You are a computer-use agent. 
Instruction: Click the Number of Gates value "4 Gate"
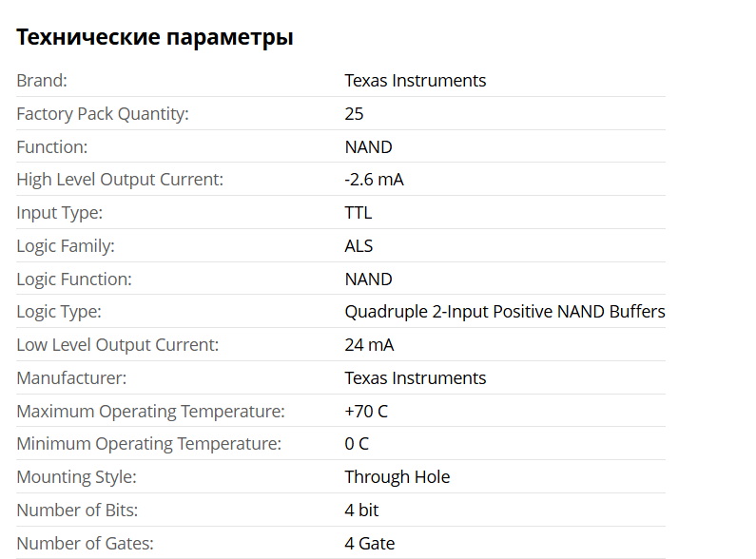pos(369,544)
